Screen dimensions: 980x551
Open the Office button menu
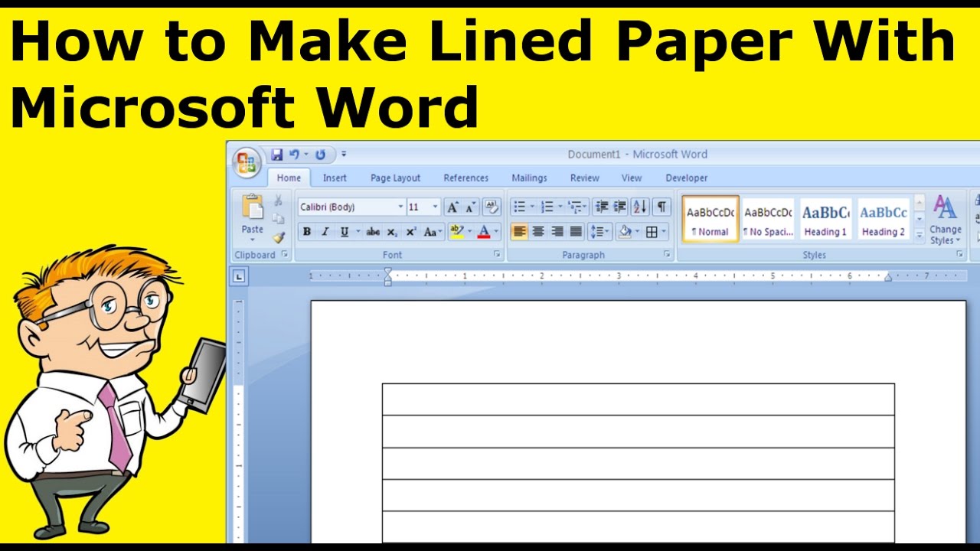coord(247,162)
